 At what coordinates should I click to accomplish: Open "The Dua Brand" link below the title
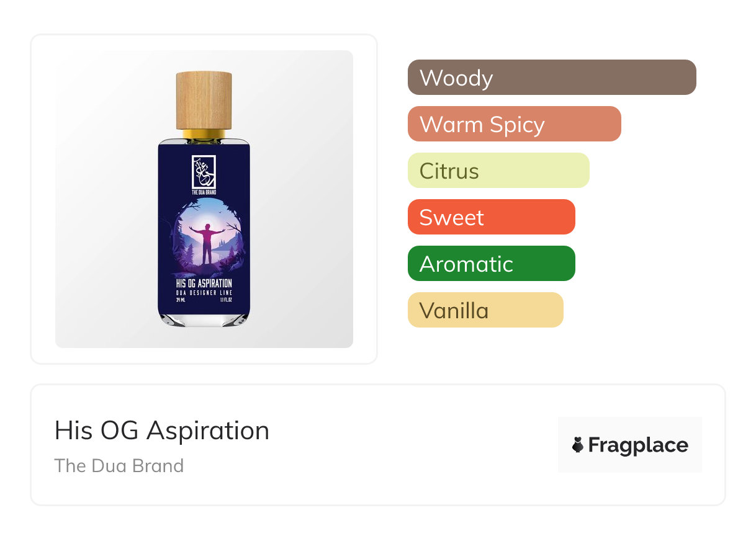pyautogui.click(x=119, y=466)
